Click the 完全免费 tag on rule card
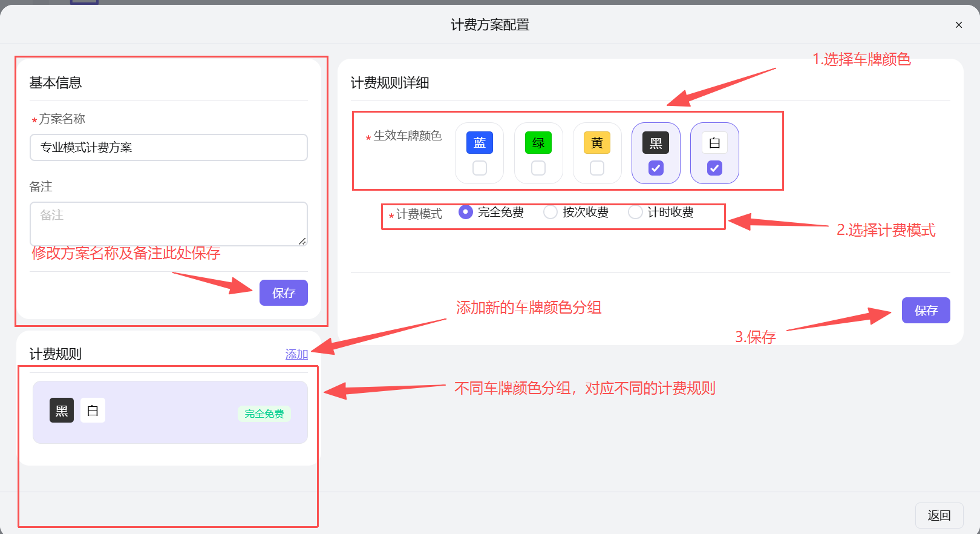 click(264, 414)
